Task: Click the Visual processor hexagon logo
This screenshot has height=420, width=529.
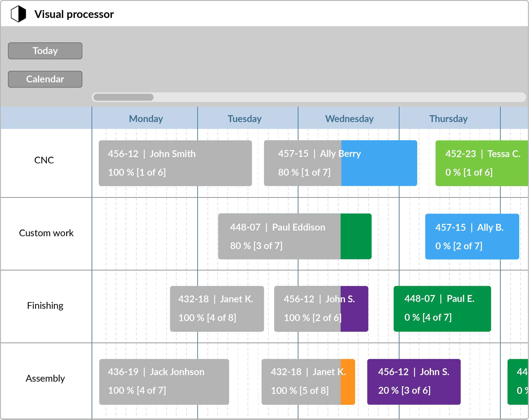Action: pyautogui.click(x=18, y=14)
